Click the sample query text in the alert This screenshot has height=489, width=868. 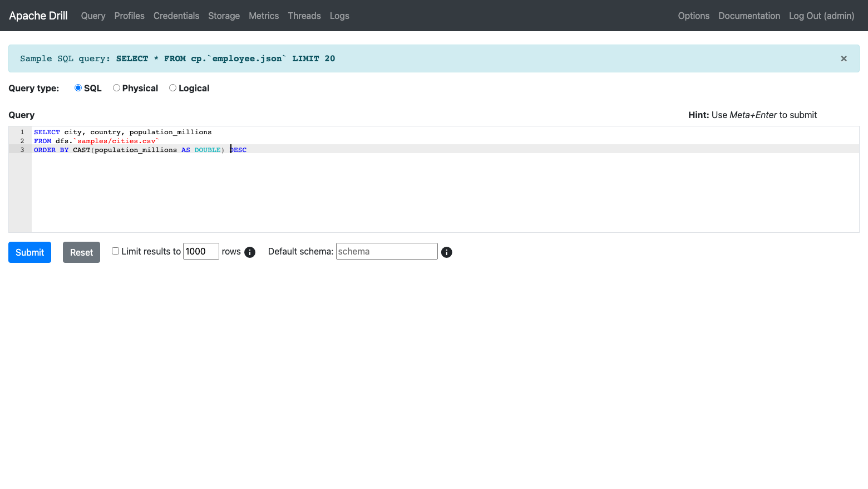pyautogui.click(x=225, y=58)
